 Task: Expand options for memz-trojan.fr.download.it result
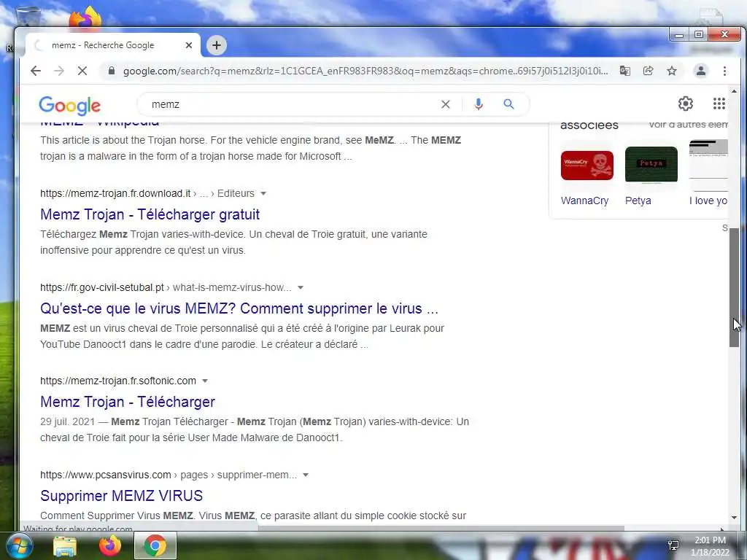(263, 193)
